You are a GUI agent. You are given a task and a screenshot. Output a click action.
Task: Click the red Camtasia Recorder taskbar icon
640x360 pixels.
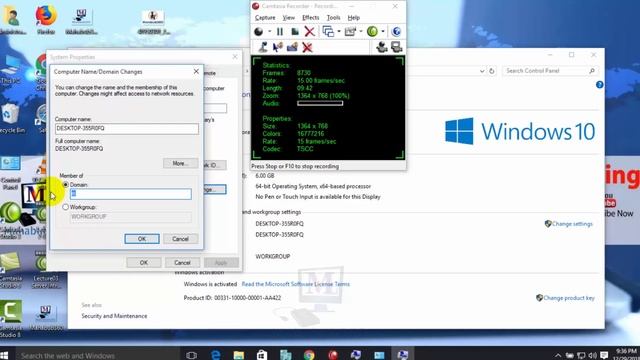pos(333,355)
